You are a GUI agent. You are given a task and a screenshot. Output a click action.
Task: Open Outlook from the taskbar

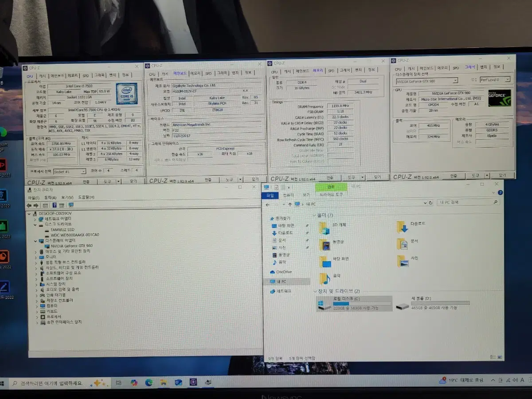178,383
